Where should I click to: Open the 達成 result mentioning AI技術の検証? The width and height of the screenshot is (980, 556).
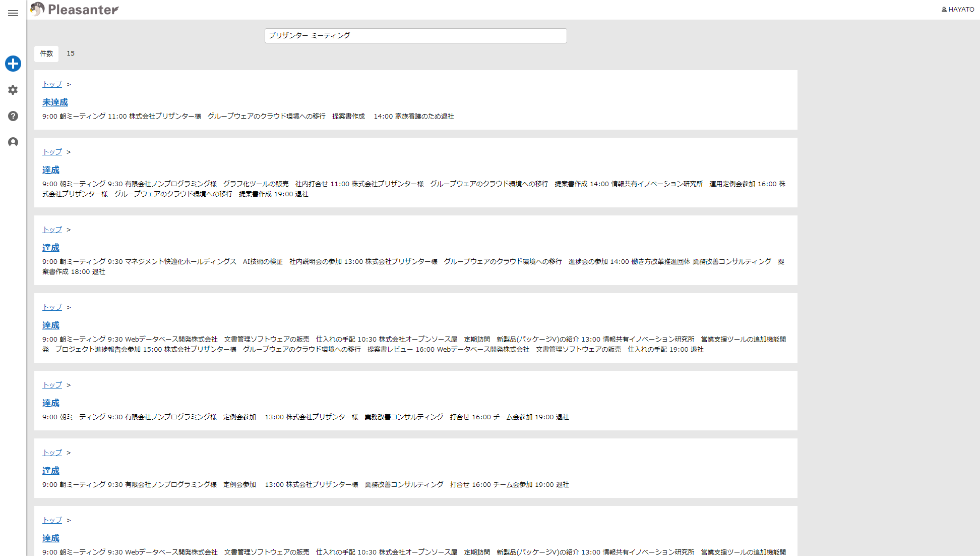pyautogui.click(x=51, y=248)
